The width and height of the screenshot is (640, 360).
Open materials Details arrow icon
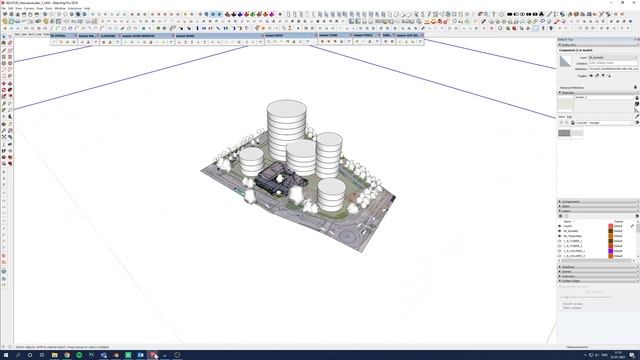(637, 122)
